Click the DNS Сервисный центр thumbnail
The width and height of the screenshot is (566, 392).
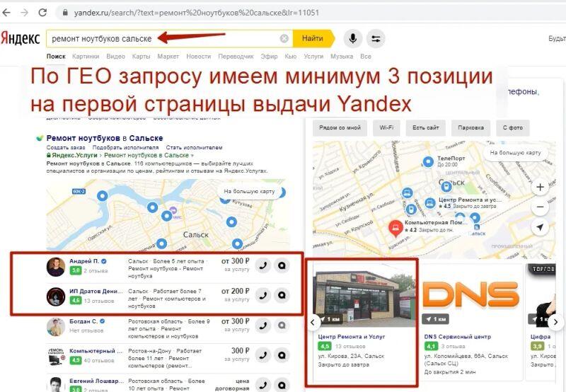[470, 294]
